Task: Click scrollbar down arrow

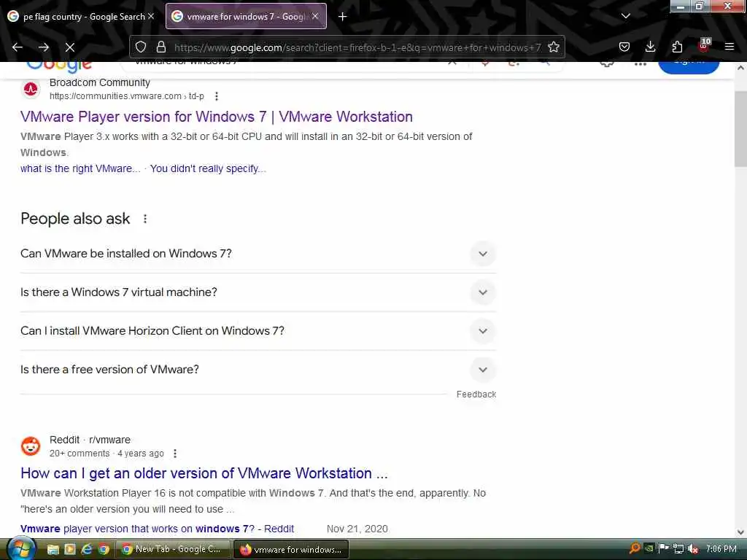Action: (x=740, y=532)
